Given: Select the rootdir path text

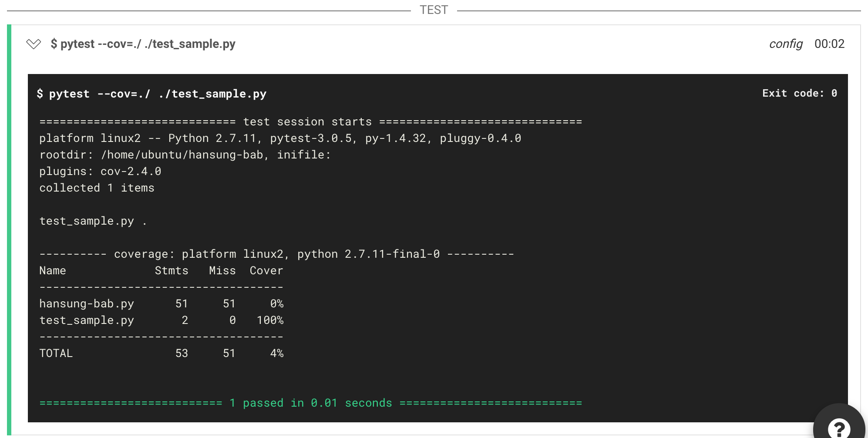Looking at the screenshot, I should pos(184,155).
